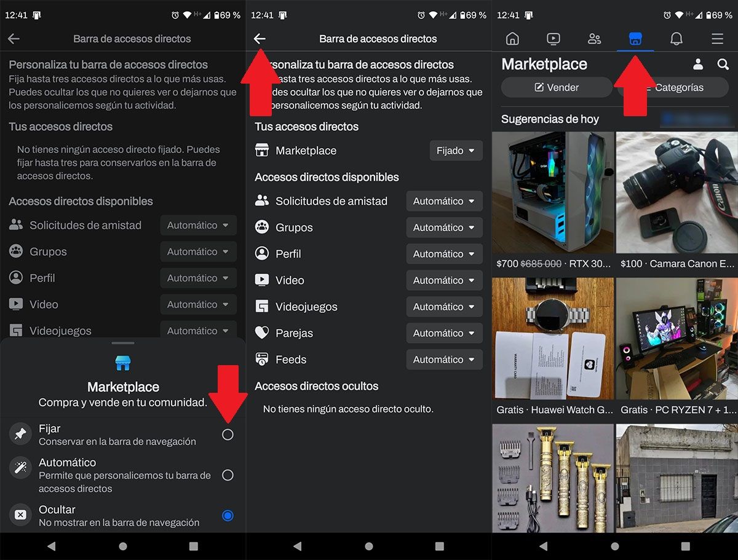Tap the Video play icon on Fijado screen
Viewport: 738px width, 560px height.
[x=262, y=280]
